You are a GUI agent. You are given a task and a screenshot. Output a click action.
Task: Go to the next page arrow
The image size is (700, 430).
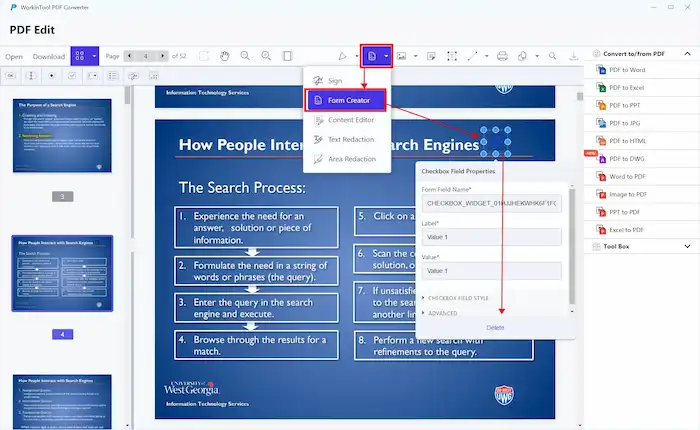point(162,56)
